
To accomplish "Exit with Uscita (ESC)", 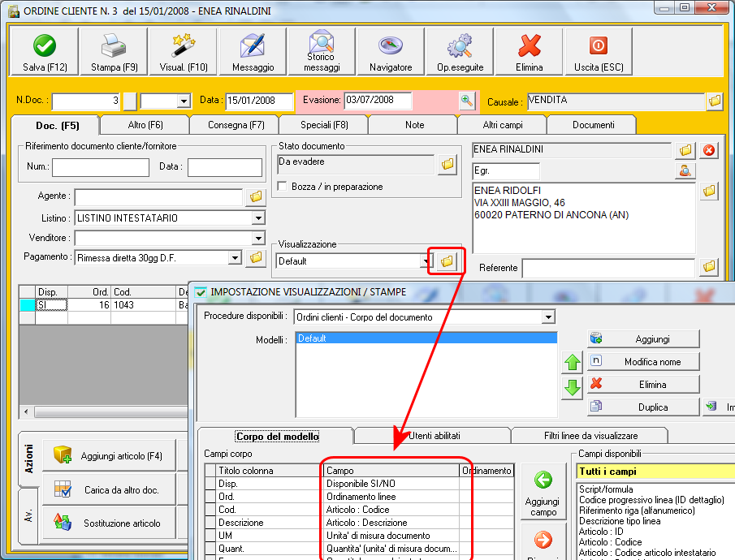I will (599, 52).
